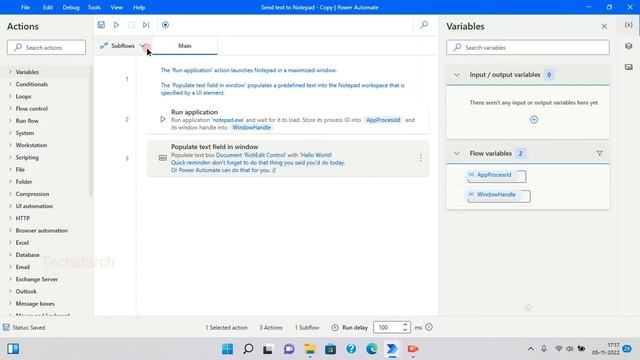Open more options for Populate text field action
The image size is (640, 360).
tap(420, 158)
